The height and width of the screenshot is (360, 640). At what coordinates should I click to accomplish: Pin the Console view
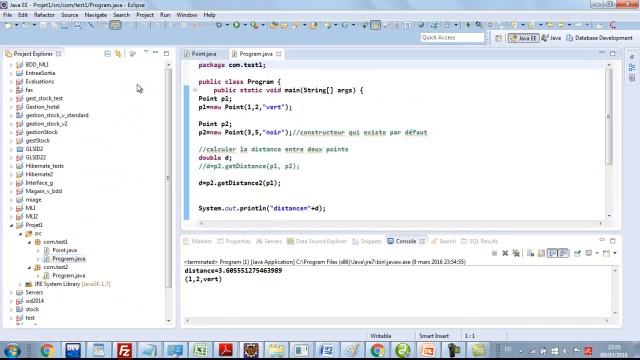click(577, 253)
